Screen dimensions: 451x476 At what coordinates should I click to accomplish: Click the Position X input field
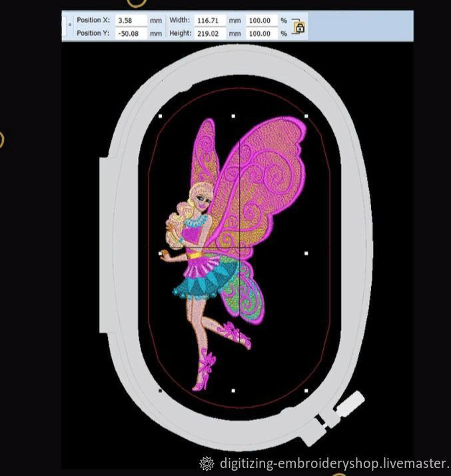tap(131, 21)
